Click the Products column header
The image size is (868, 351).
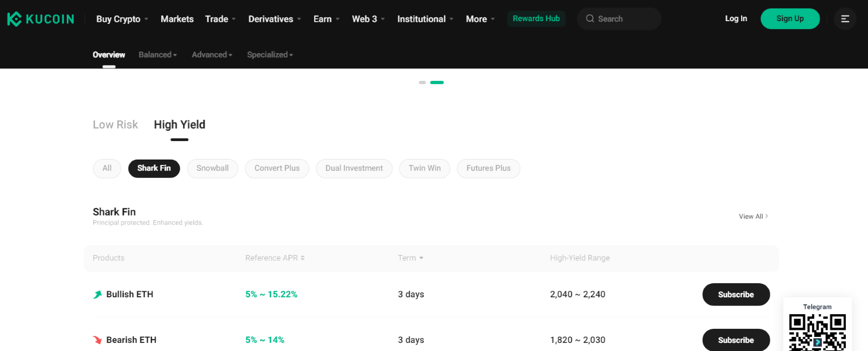click(108, 258)
